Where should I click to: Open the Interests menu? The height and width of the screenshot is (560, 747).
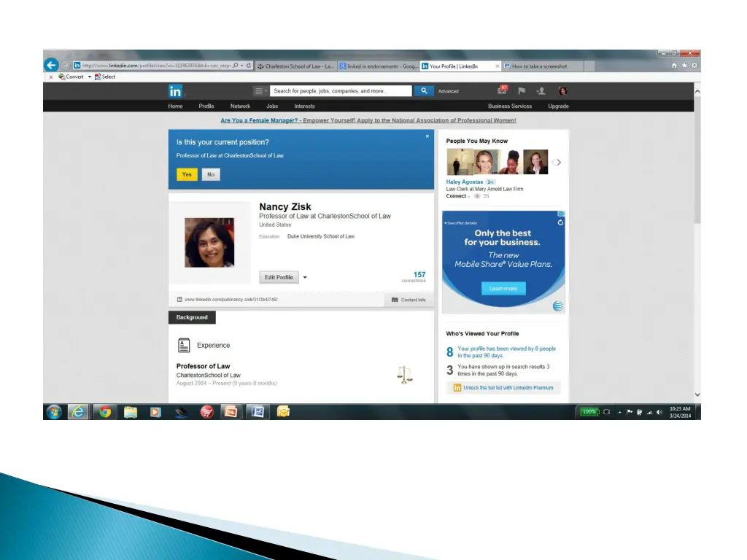[304, 106]
